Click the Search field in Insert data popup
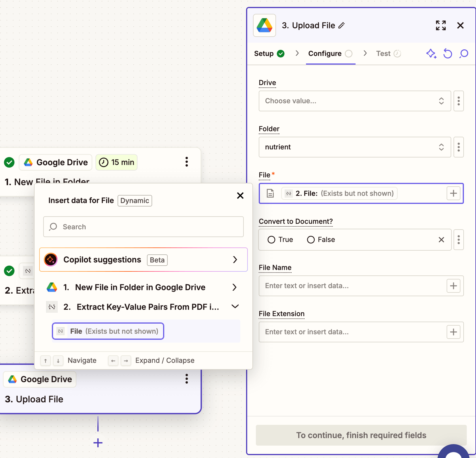Screen dimensions: 476x458 tap(143, 227)
